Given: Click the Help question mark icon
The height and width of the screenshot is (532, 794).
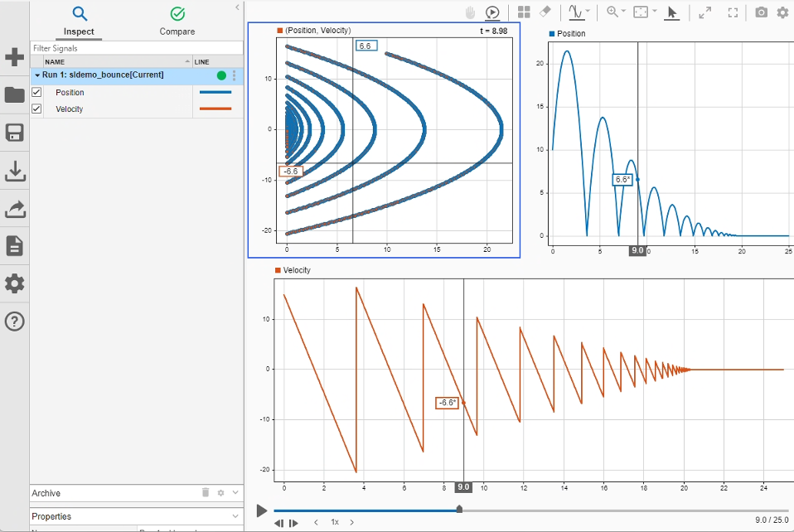Looking at the screenshot, I should point(14,322).
